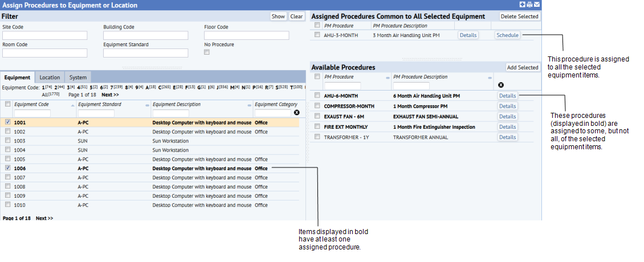Click the Add Selected button
The image size is (644, 262).
(522, 67)
